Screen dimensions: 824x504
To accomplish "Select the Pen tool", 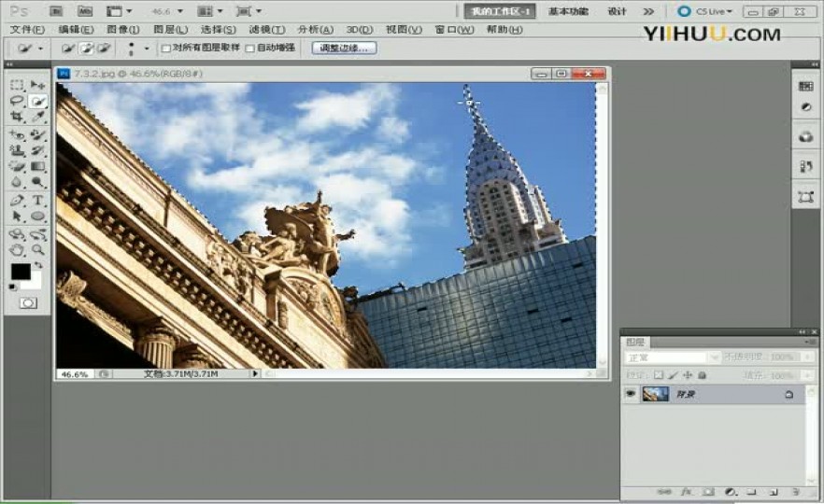I will [18, 200].
